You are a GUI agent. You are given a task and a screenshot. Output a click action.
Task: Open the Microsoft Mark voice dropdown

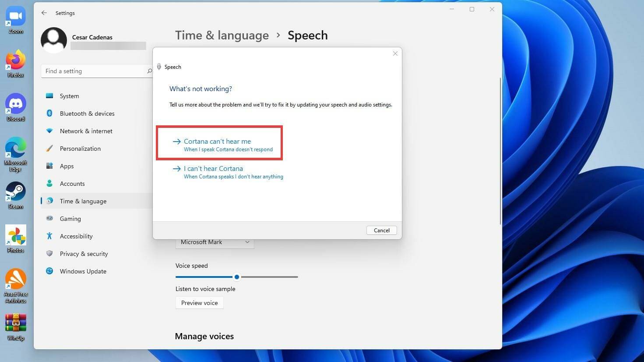click(x=215, y=242)
